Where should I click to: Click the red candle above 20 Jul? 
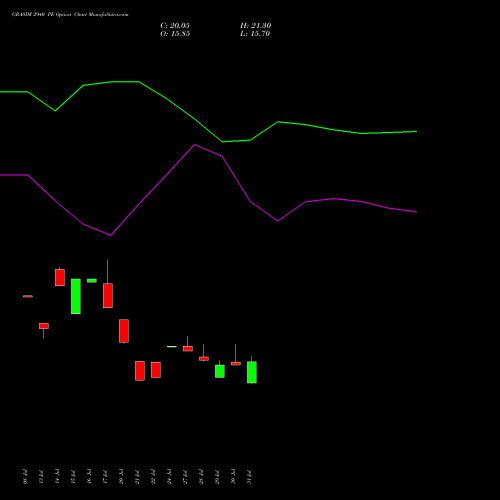click(x=124, y=331)
